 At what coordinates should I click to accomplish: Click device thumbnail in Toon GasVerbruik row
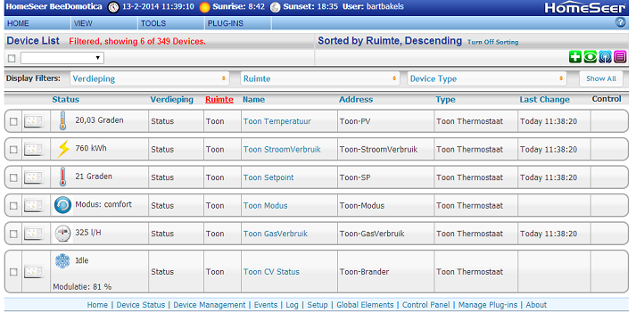coord(34,234)
